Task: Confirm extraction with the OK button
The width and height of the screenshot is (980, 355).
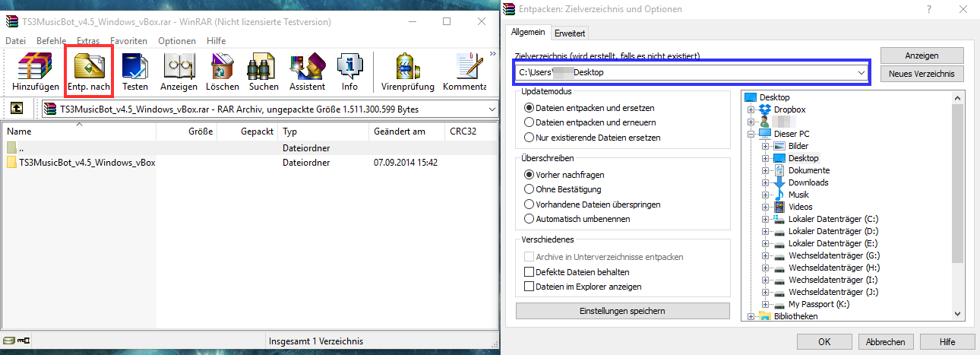Action: point(824,342)
